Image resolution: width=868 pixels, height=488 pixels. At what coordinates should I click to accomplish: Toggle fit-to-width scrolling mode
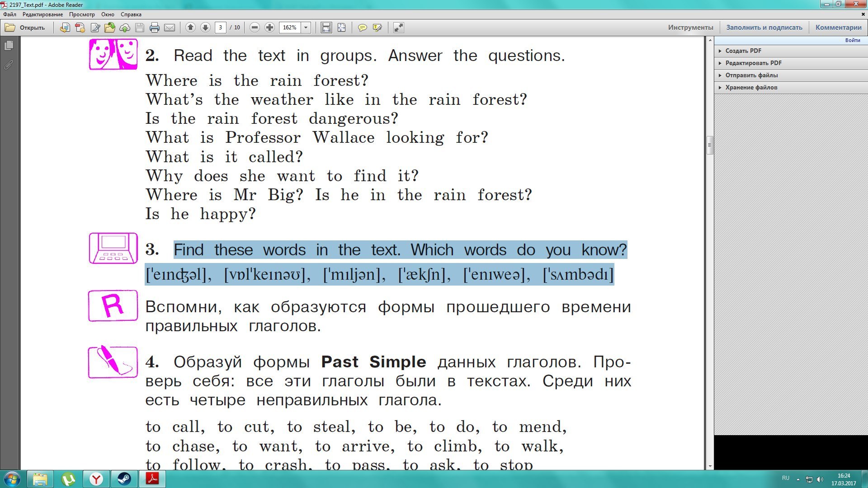(x=326, y=28)
